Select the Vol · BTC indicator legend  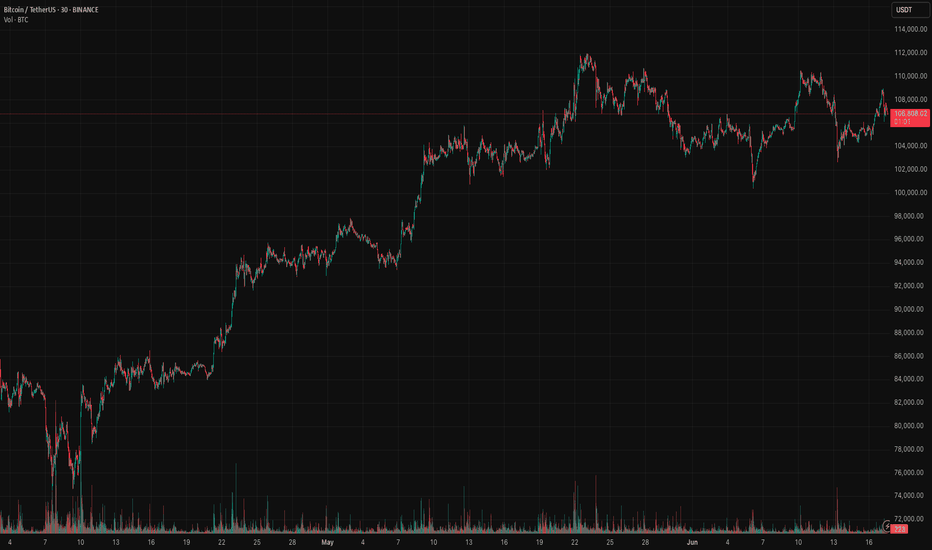16,20
